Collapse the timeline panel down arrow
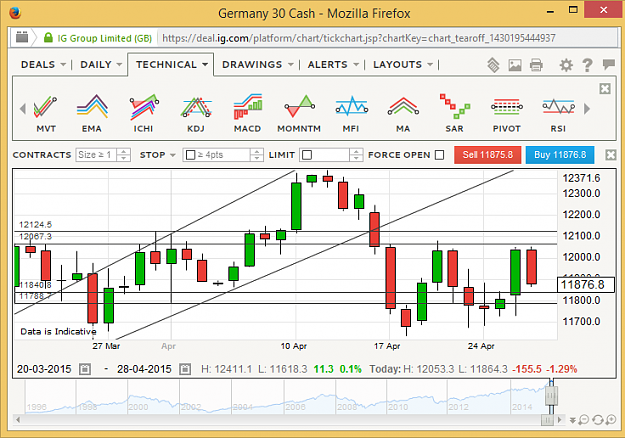The image size is (625, 438). (x=573, y=420)
